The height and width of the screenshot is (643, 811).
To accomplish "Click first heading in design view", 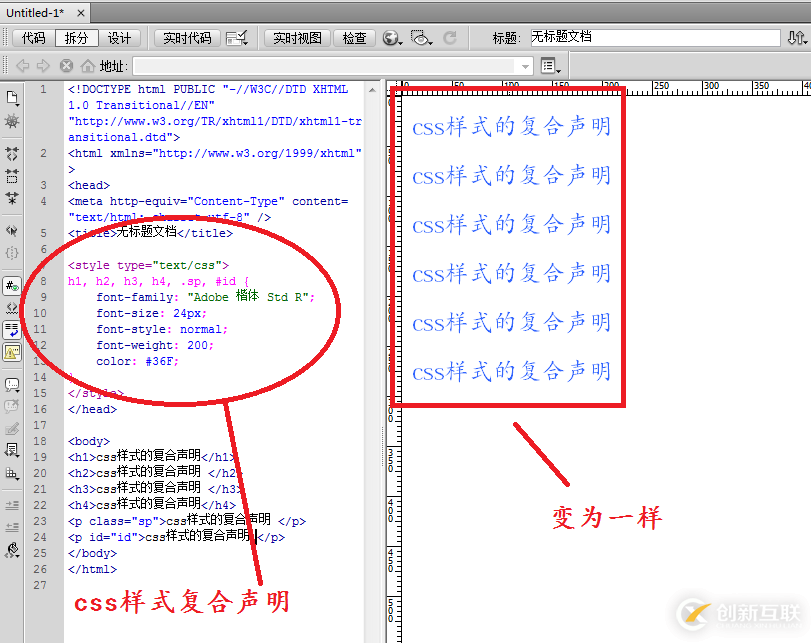I will coord(511,127).
